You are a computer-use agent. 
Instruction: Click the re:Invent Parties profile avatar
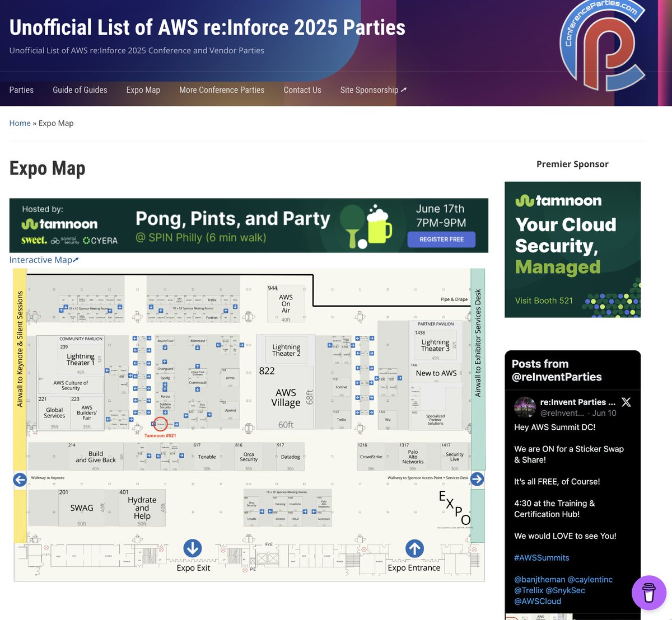[525, 407]
